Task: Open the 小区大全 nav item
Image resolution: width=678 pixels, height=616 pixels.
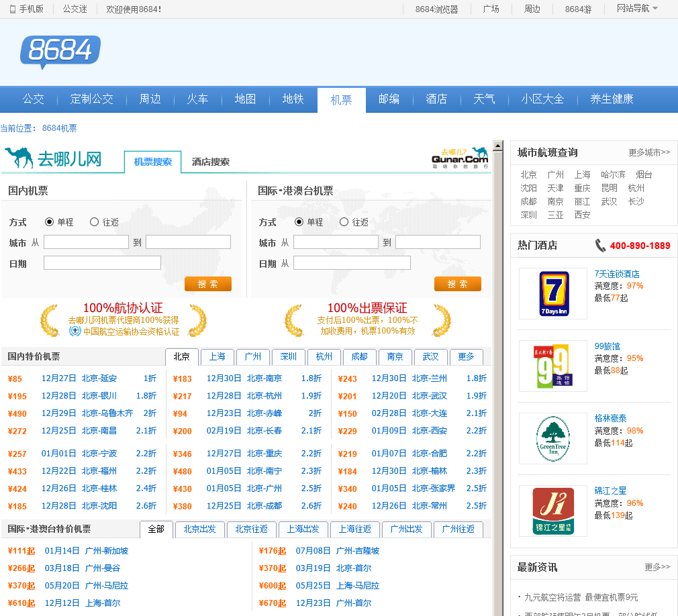Action: point(542,99)
